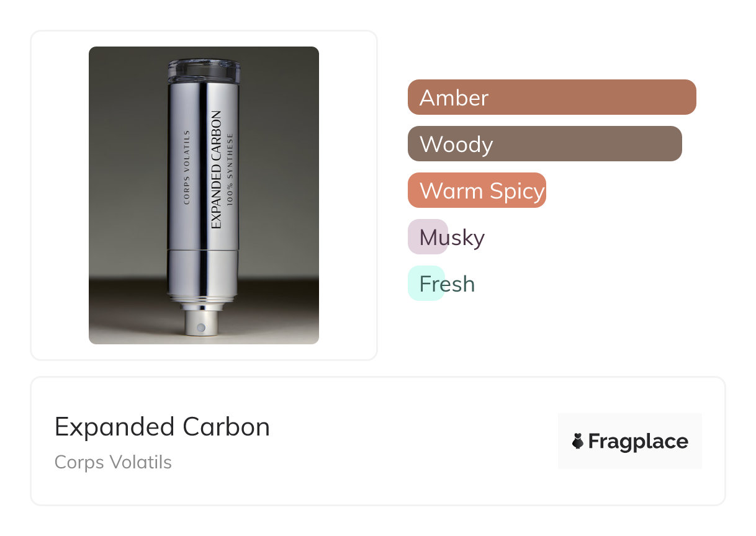Screen dimensions: 756x536
Task: Choose the Warm Spicy accord bar
Action: [x=477, y=190]
